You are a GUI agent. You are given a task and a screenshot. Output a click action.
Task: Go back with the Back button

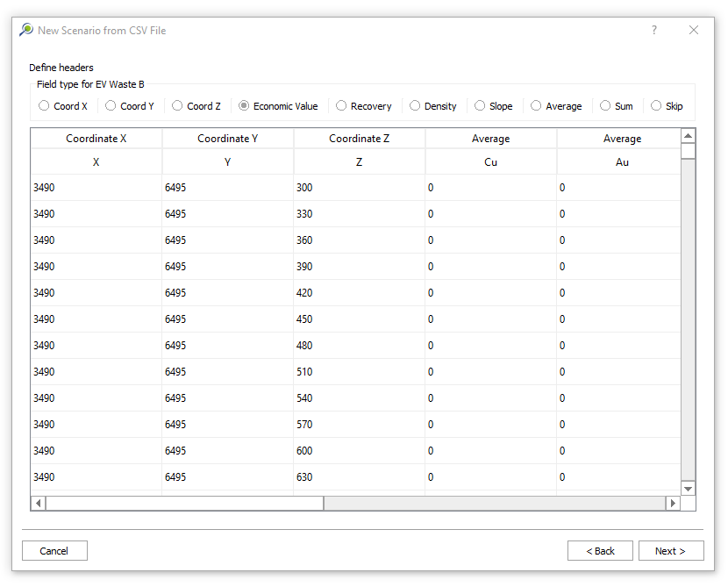coord(599,551)
